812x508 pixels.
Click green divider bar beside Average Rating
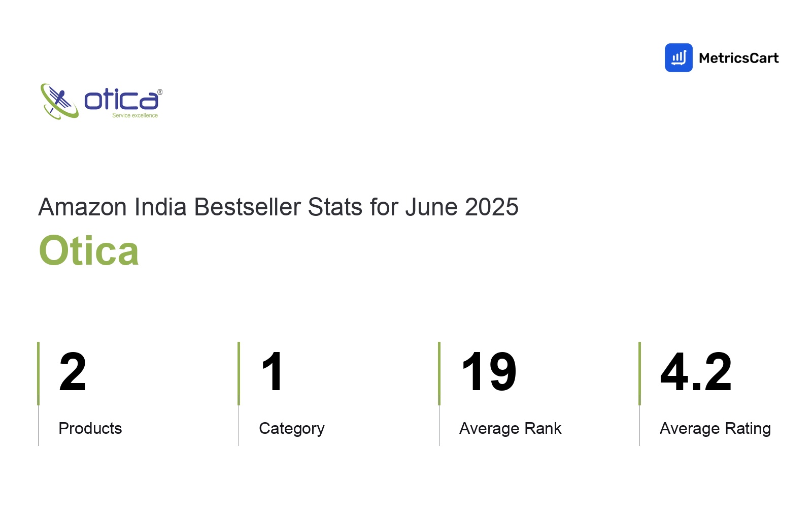639,373
